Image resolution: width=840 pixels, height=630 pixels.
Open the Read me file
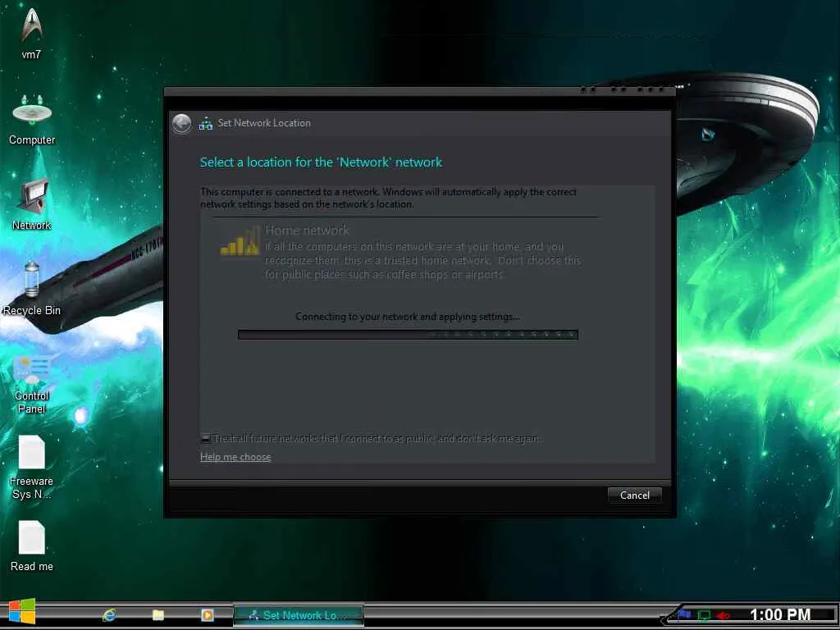(32, 546)
